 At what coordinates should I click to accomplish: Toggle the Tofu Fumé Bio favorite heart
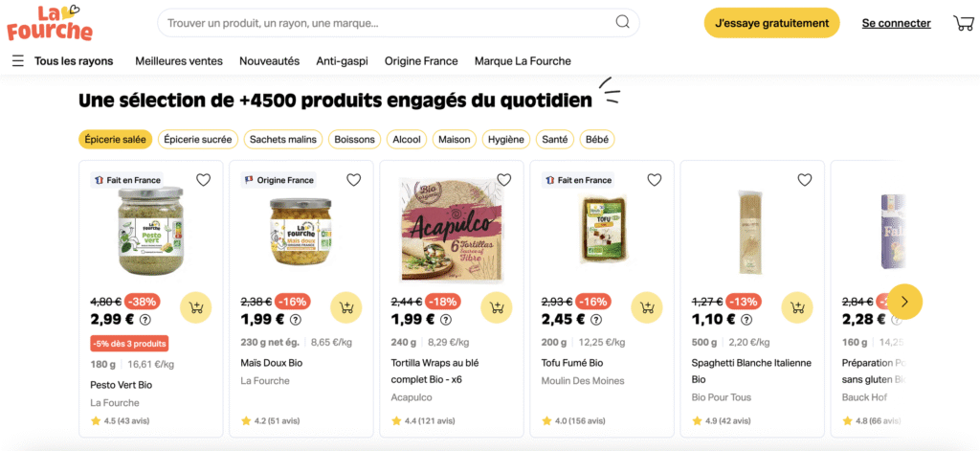[x=655, y=180]
